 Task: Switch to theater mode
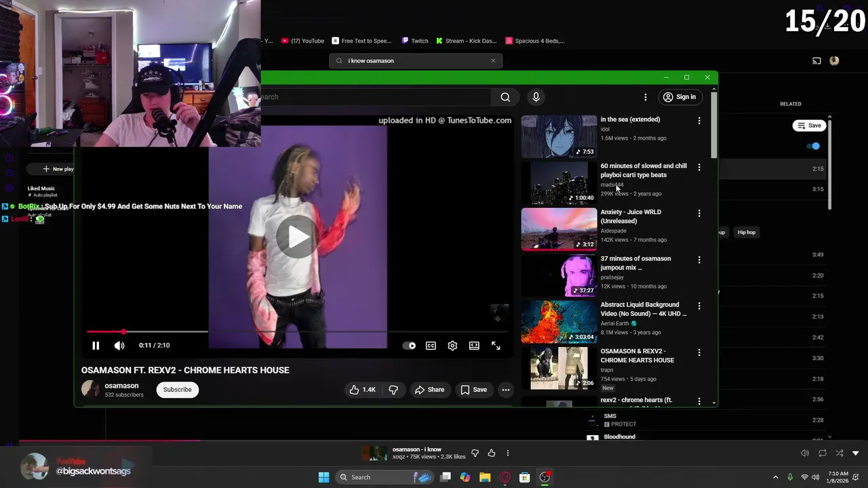click(474, 346)
